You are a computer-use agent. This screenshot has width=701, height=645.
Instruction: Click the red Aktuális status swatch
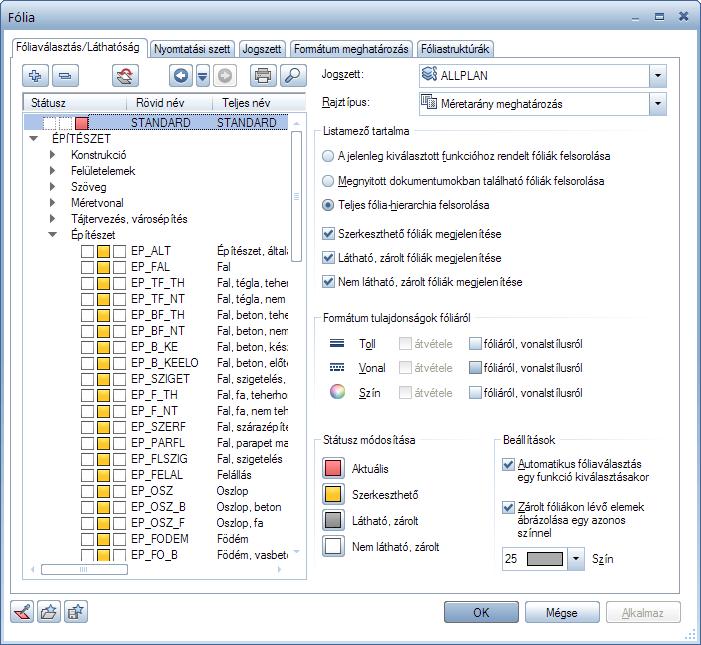(333, 468)
